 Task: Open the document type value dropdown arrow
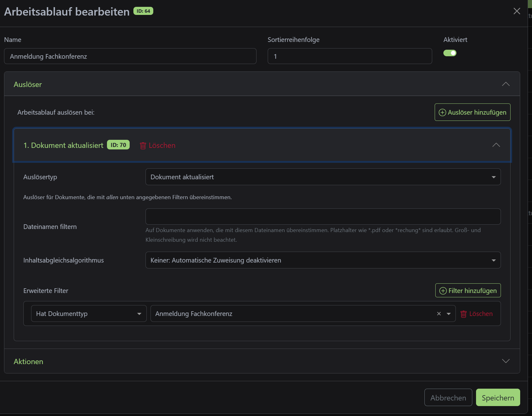[x=449, y=314]
